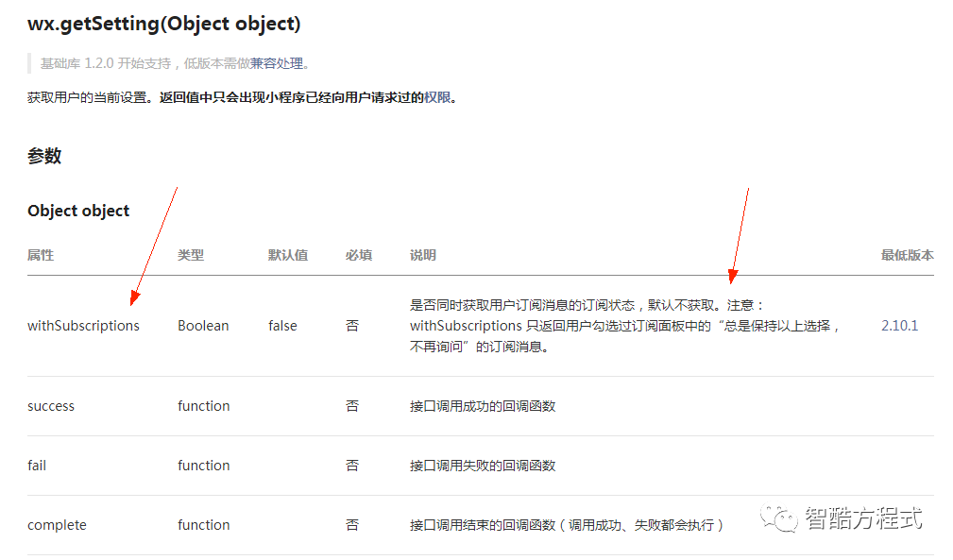Click the false default value cell
Screen dimensions: 953x560
pos(281,325)
